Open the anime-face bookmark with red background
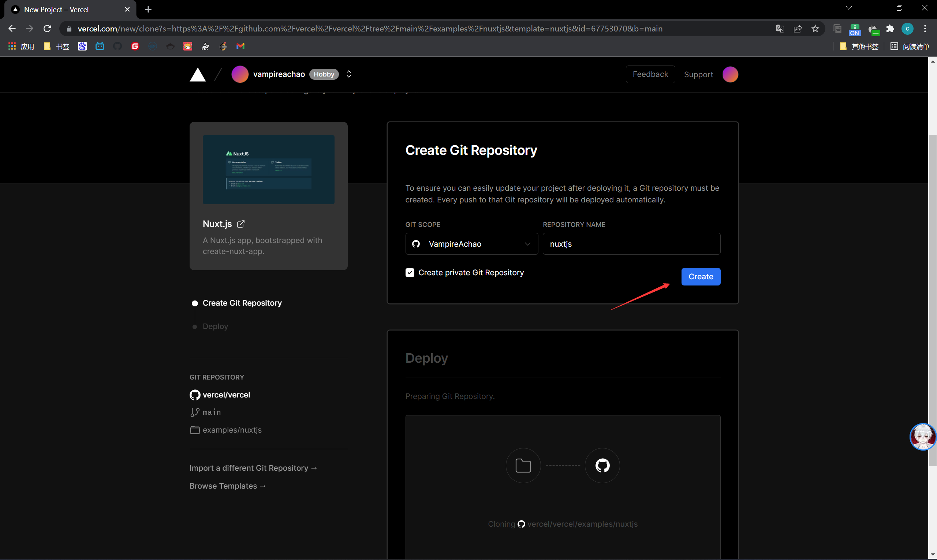The width and height of the screenshot is (937, 560). pyautogui.click(x=188, y=46)
